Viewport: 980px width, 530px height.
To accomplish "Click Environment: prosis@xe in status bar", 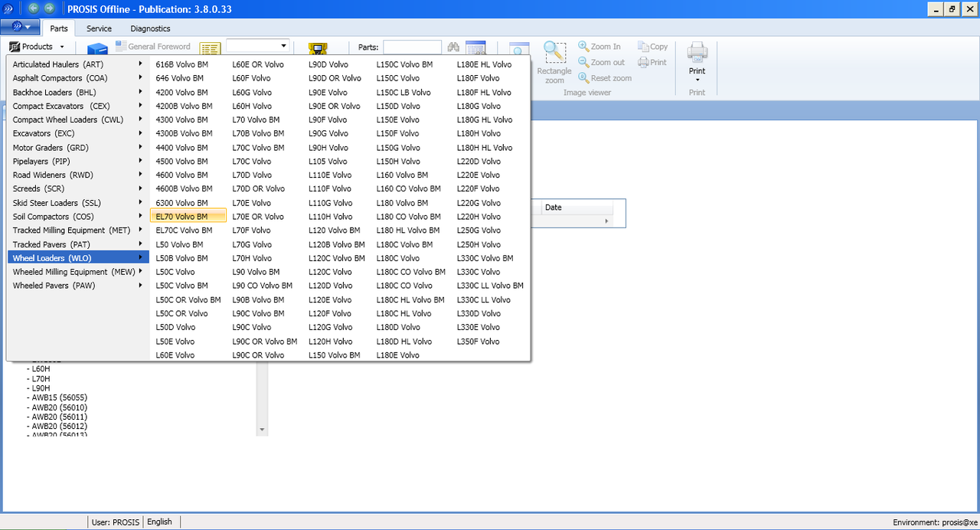I will tap(935, 522).
